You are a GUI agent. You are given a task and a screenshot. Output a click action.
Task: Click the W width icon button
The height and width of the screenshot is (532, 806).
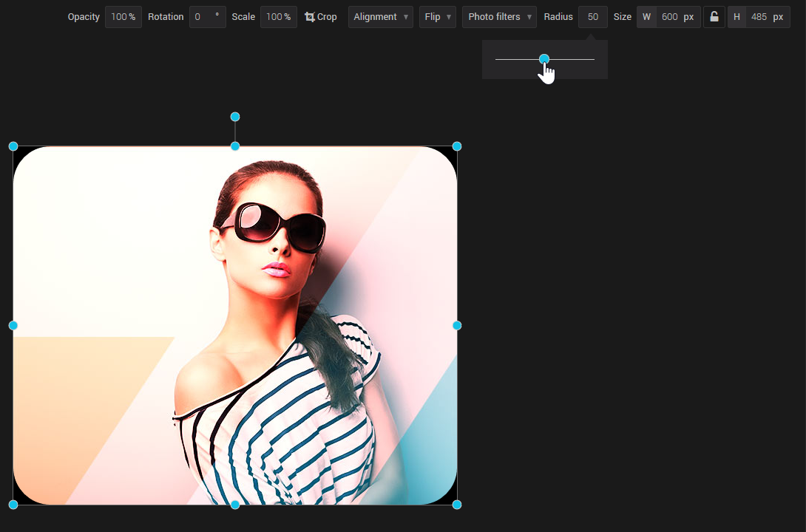pos(646,16)
